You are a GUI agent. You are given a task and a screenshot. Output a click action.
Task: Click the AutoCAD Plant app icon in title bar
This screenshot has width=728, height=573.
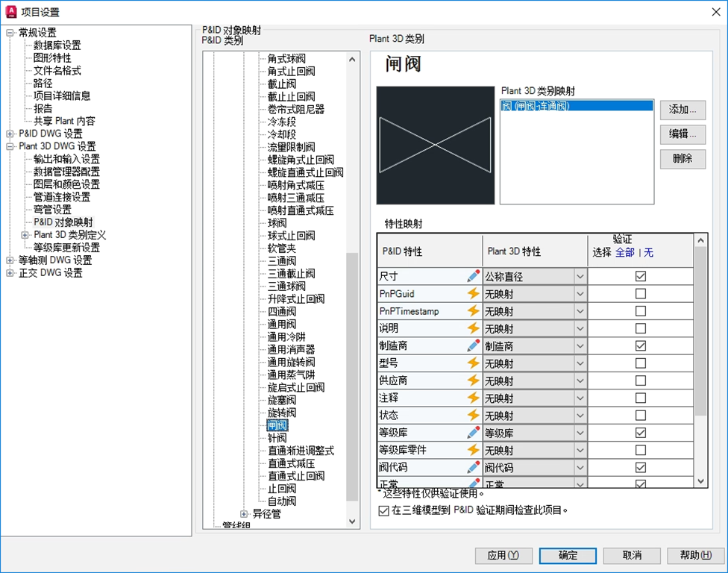point(10,12)
